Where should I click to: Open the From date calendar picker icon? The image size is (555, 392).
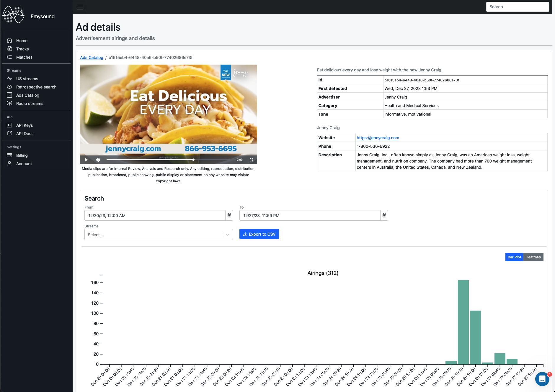point(229,216)
